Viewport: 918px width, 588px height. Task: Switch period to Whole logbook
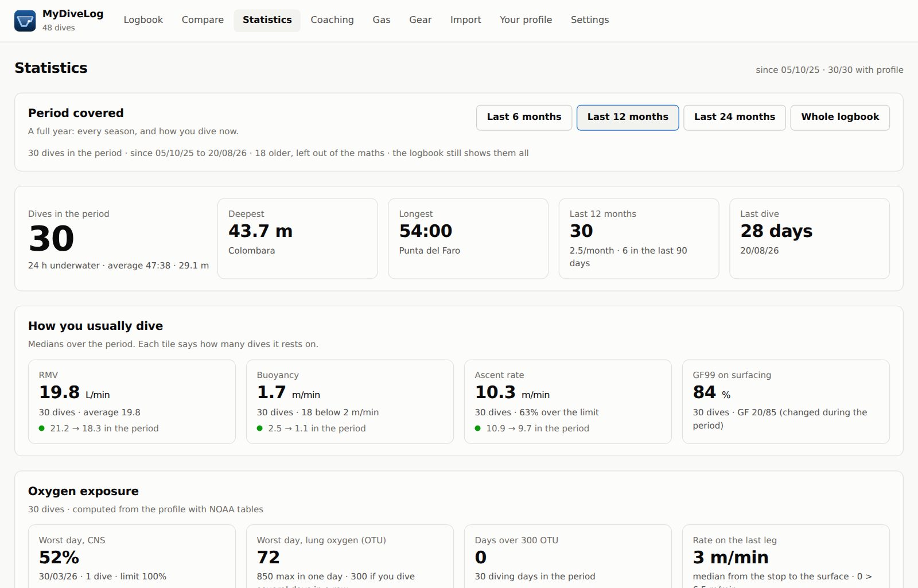[840, 118]
